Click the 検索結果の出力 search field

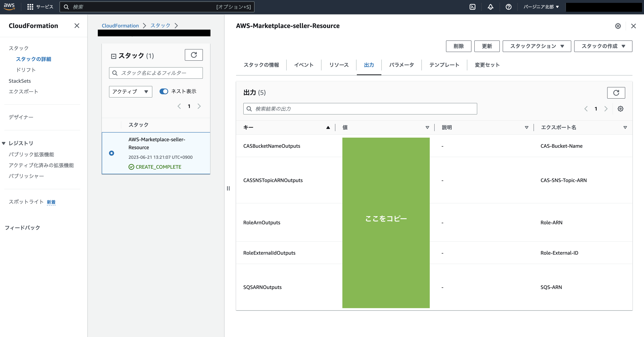[x=360, y=109]
